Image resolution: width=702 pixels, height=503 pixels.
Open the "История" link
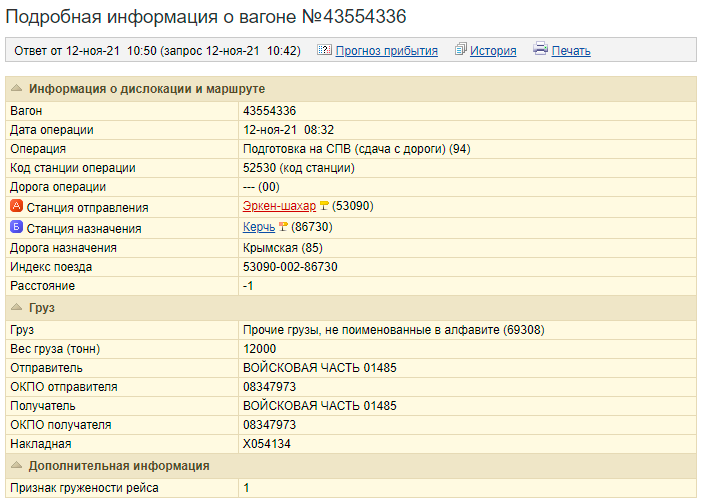tap(493, 51)
